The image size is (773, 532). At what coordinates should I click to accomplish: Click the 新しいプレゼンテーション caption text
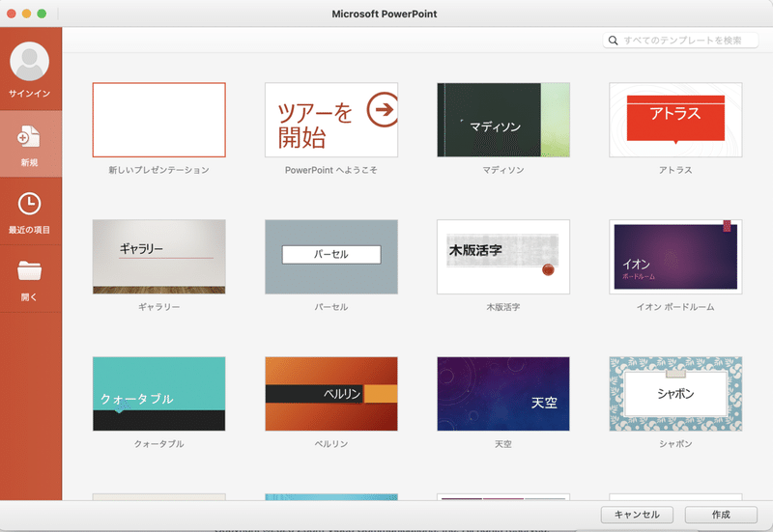tap(158, 170)
